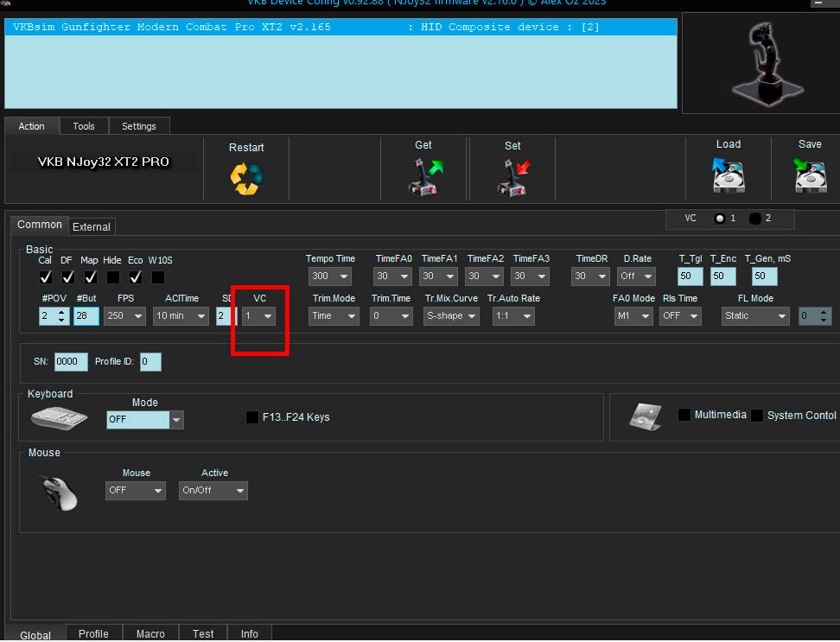
Task: Open the External tab
Action: pyautogui.click(x=92, y=227)
